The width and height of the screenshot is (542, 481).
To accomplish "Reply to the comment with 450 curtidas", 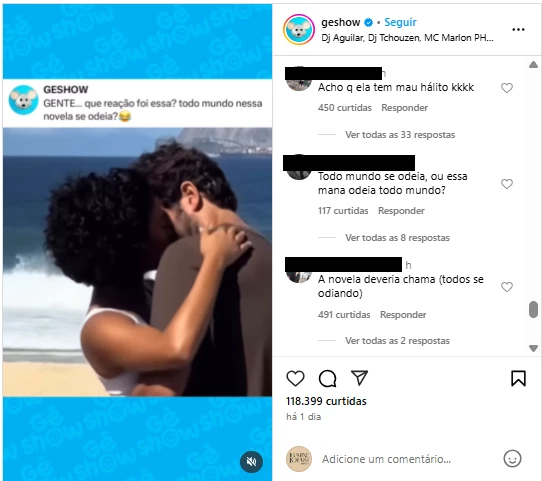I will pos(404,108).
